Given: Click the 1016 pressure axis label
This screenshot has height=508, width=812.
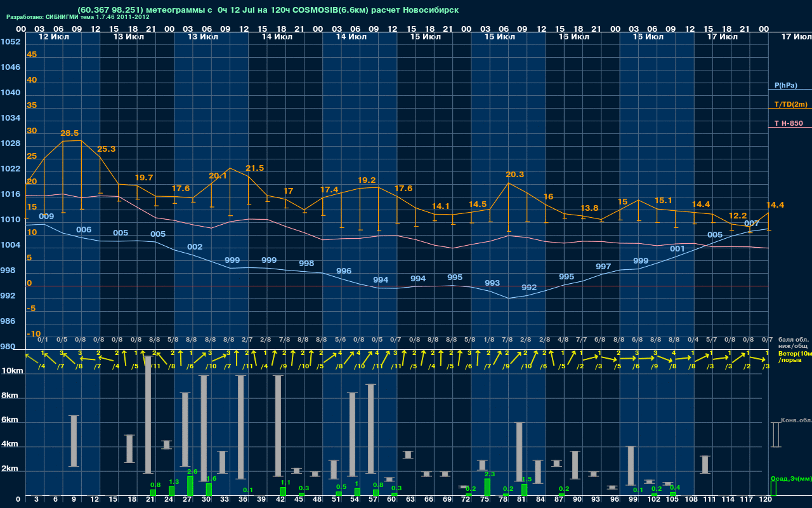Looking at the screenshot, I should (10, 194).
